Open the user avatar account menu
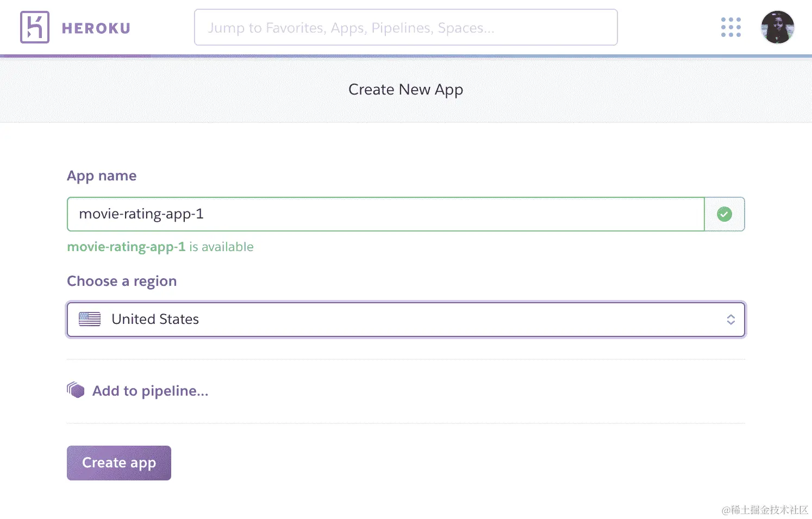Screen dimensions: 812x519 pos(777,27)
